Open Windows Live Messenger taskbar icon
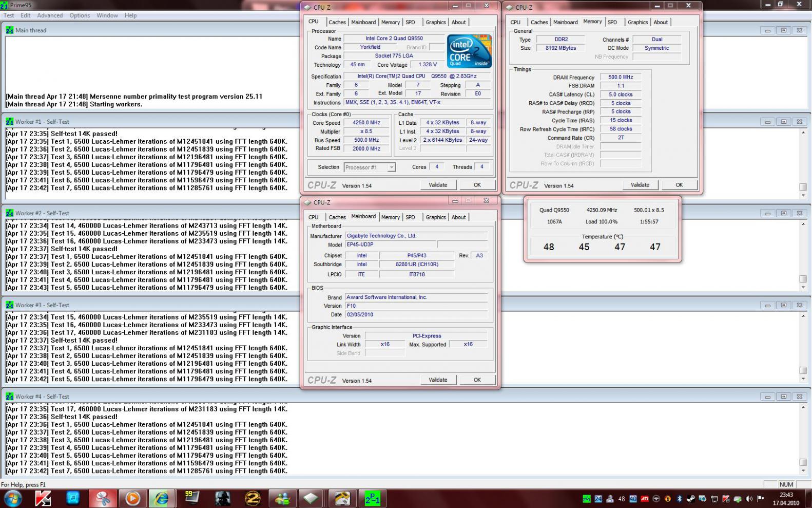 coord(281,498)
